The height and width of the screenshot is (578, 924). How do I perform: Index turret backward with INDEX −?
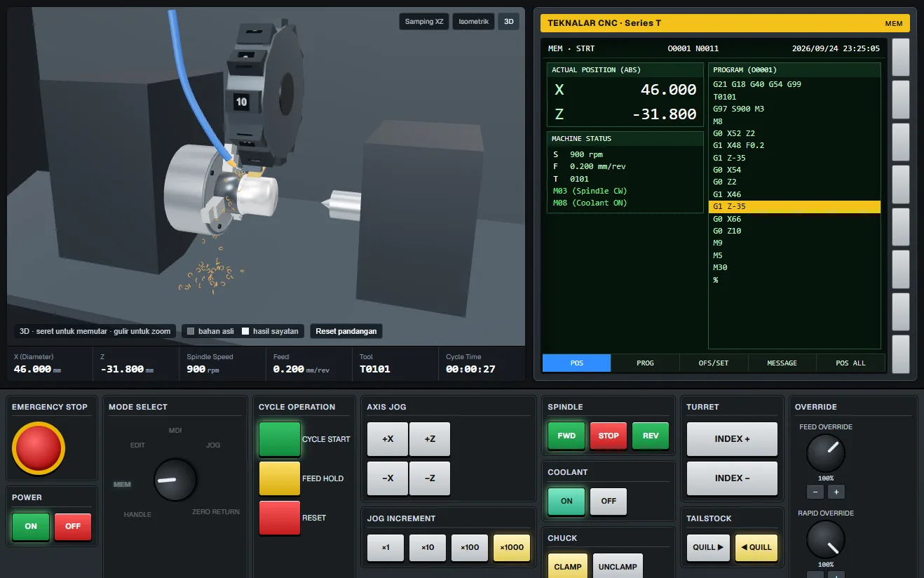pos(732,478)
